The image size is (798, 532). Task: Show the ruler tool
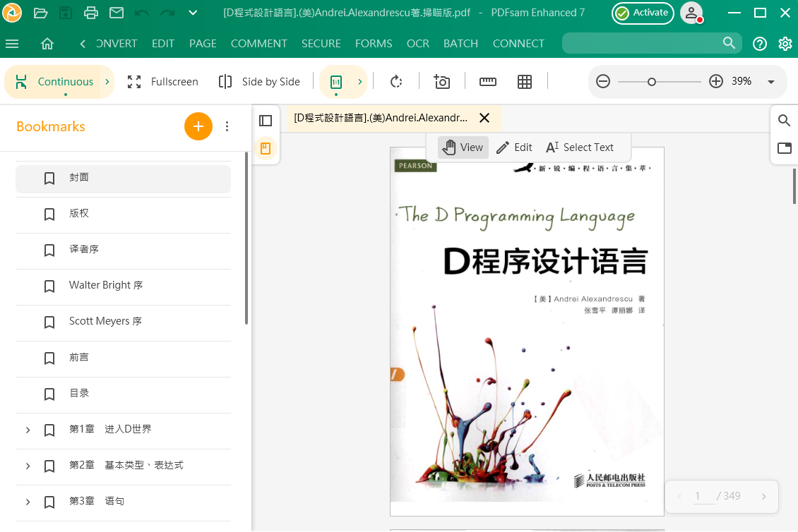pos(487,81)
